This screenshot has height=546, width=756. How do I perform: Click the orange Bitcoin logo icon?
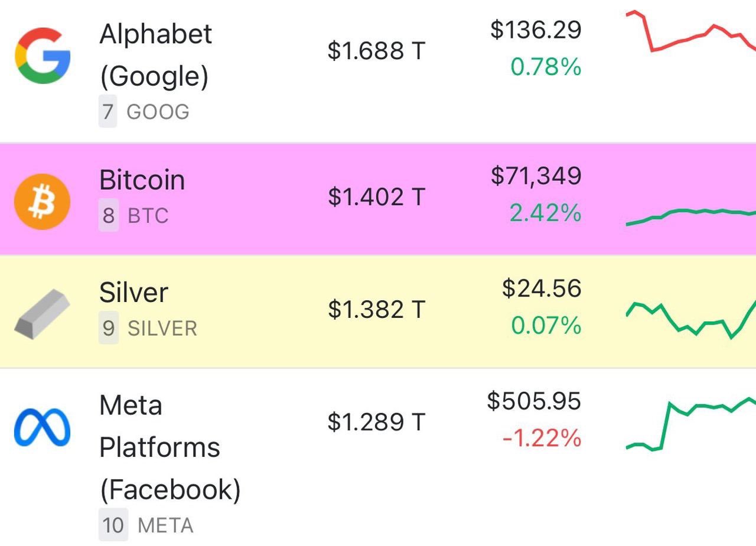click(43, 201)
